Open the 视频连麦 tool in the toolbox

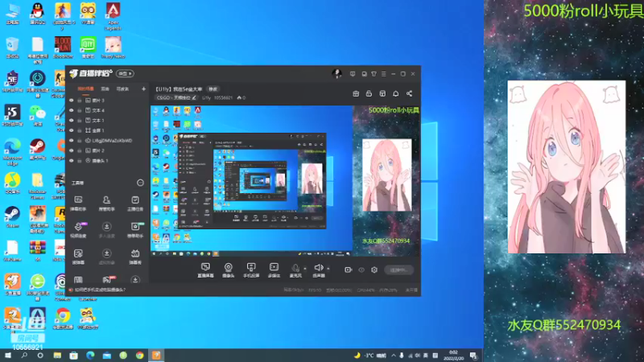pos(78,230)
